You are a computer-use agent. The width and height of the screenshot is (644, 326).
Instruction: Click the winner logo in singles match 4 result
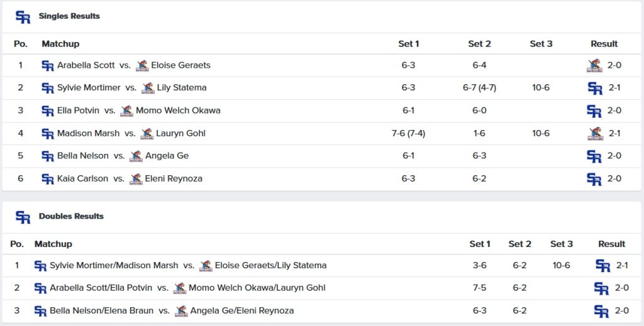pos(594,133)
